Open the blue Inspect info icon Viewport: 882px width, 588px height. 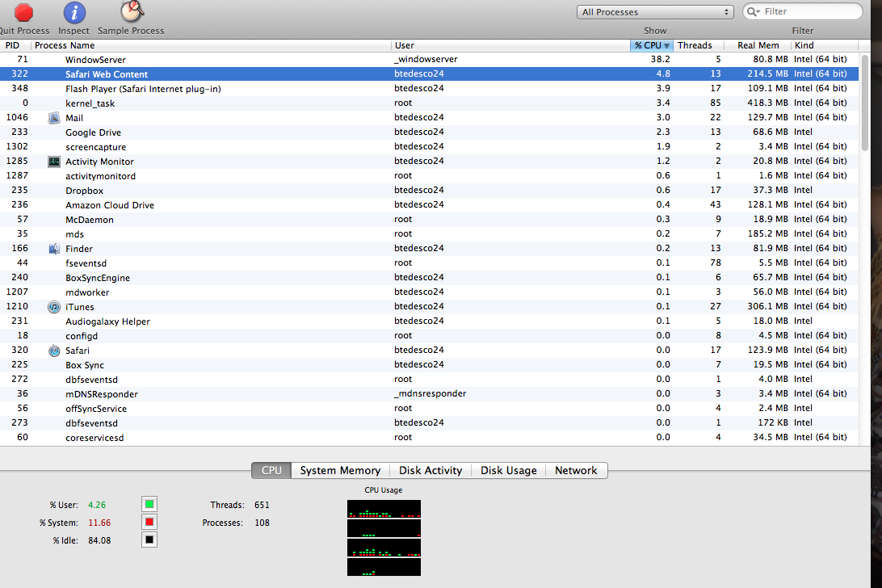[73, 12]
